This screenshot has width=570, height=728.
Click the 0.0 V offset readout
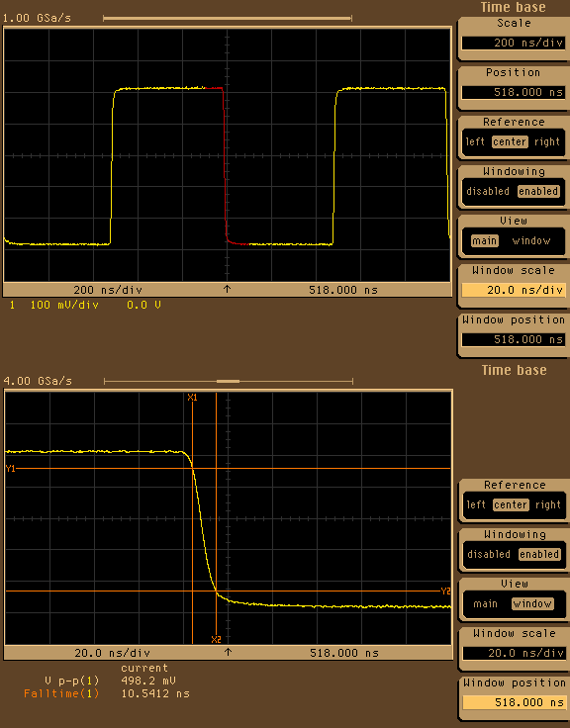click(144, 305)
